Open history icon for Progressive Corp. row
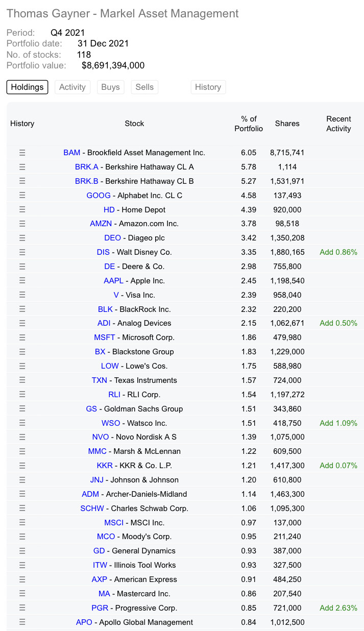364x631 pixels. (22, 608)
